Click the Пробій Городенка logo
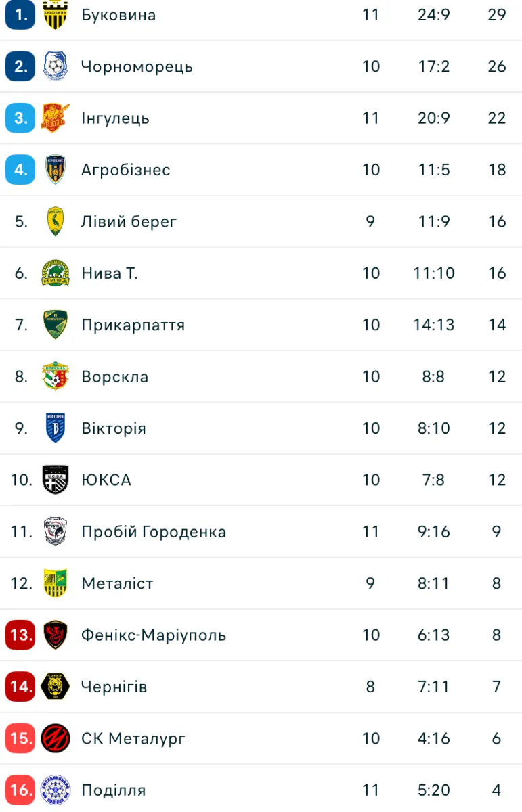Viewport: 522px width, 812px height. 56,531
